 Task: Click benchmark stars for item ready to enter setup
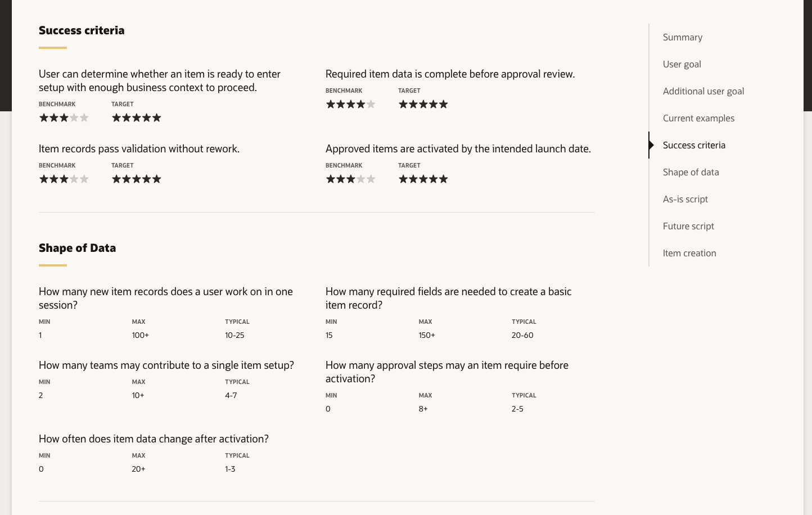[x=64, y=118]
